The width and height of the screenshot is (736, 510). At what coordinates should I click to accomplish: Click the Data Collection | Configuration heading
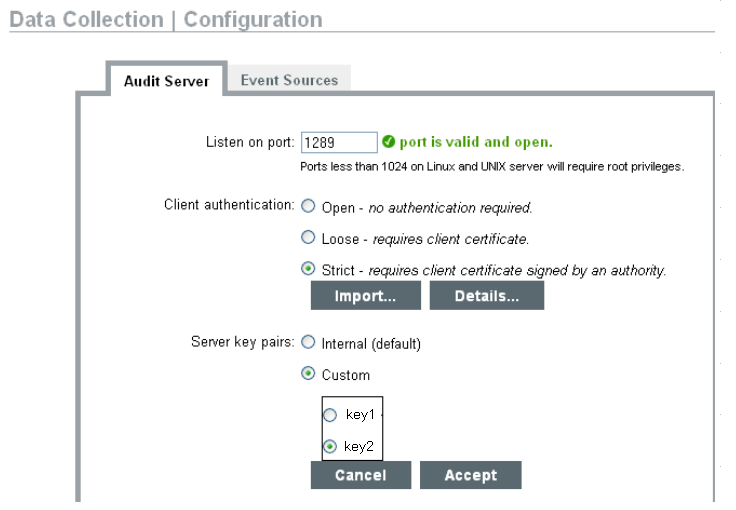[166, 19]
